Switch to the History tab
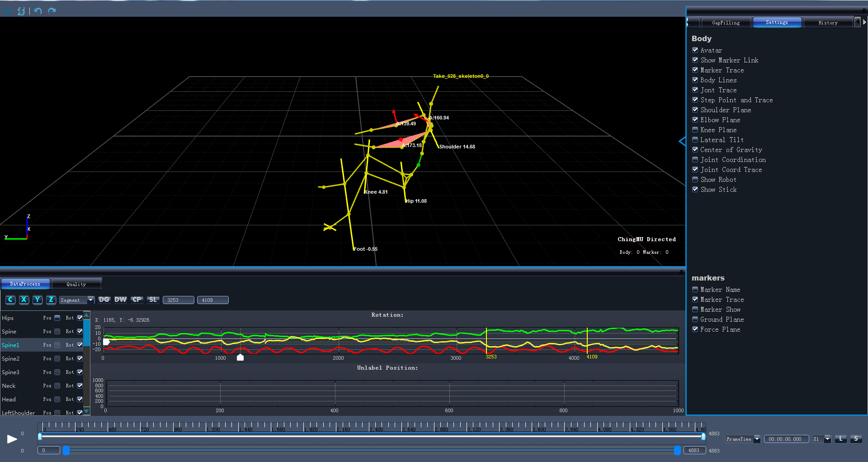Viewport: 868px width, 462px height. 828,23
